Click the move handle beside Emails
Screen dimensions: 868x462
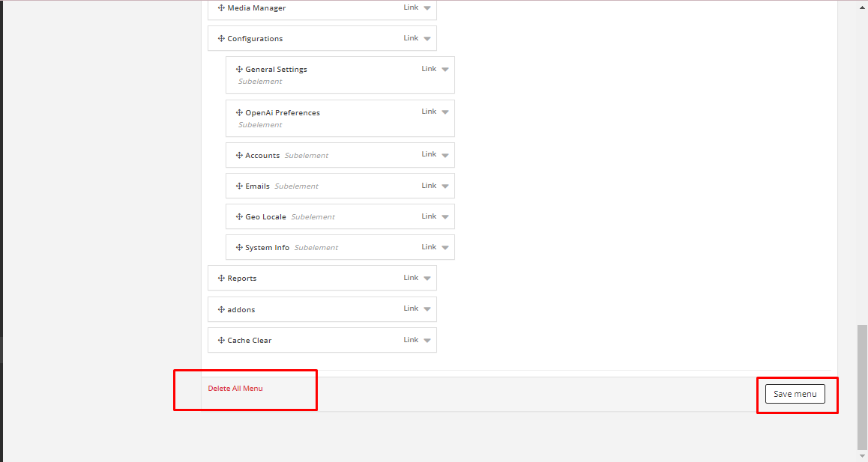pos(239,186)
